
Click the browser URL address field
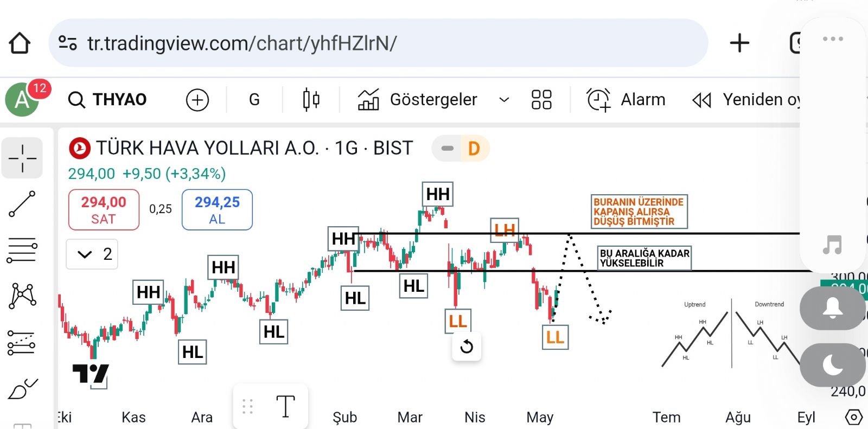click(378, 43)
